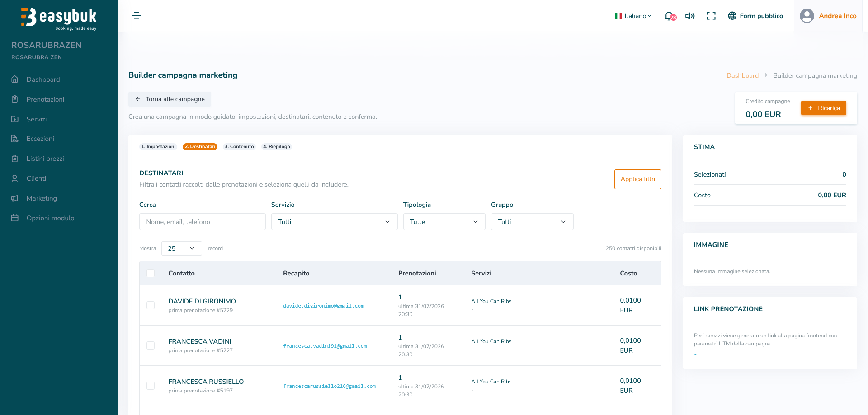Tick the select-all contacts checkbox in header
The height and width of the screenshot is (415, 868).
[x=151, y=273]
